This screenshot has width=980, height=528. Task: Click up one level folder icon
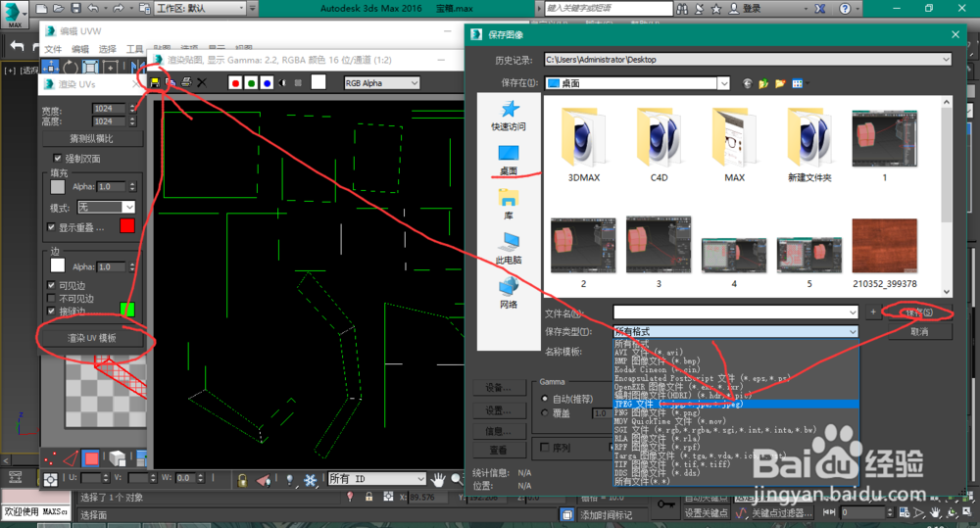pos(763,83)
